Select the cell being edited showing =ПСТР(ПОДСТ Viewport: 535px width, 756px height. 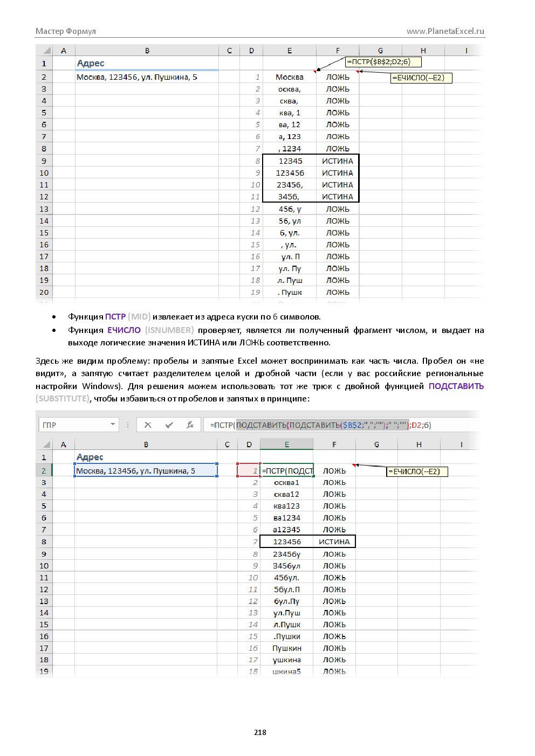pyautogui.click(x=287, y=471)
